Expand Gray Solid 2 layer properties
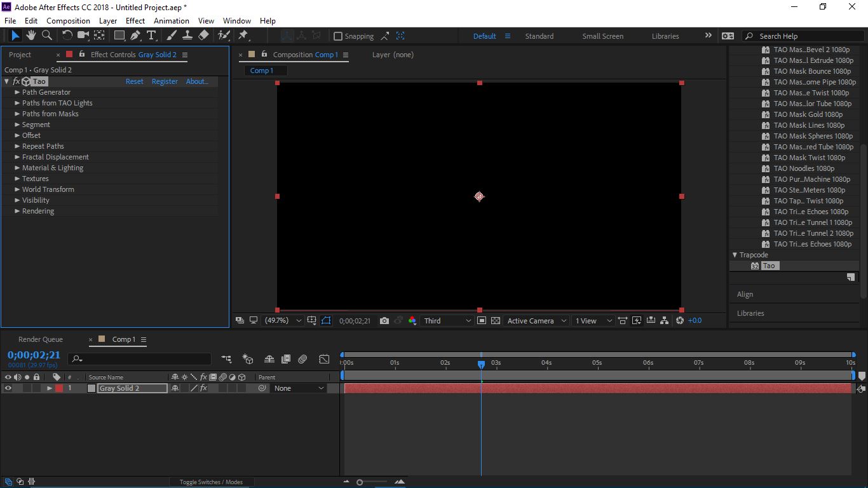 point(50,388)
